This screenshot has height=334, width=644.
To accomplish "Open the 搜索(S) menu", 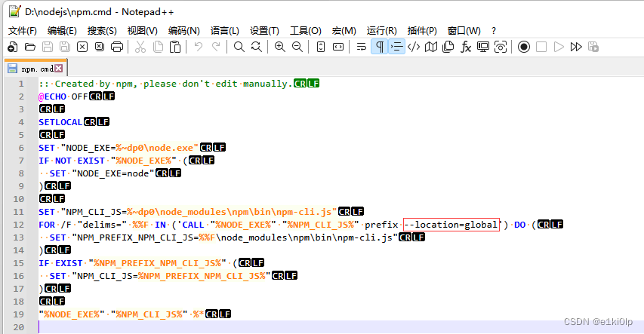I will (x=102, y=31).
